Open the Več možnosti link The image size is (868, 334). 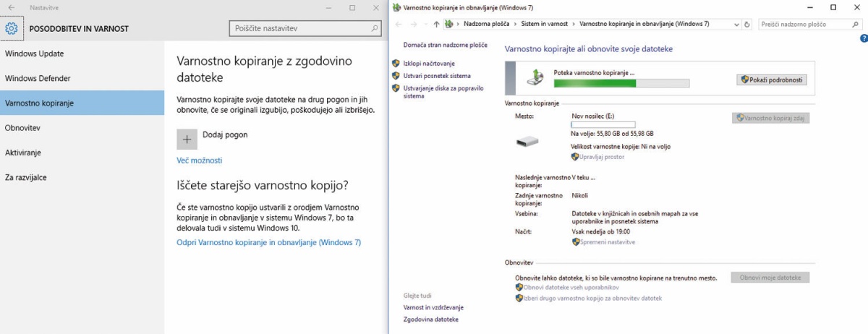tap(200, 160)
